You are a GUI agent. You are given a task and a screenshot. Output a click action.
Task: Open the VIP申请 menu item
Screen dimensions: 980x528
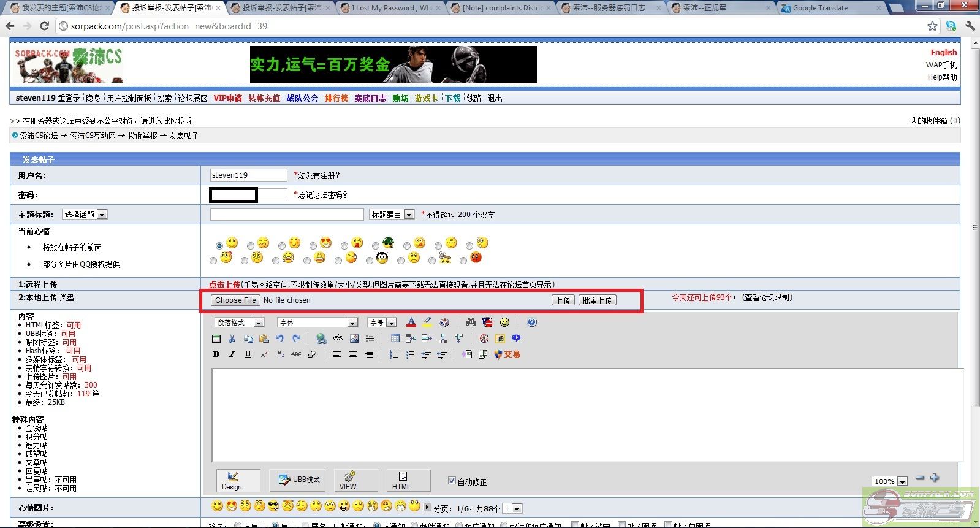pos(227,98)
